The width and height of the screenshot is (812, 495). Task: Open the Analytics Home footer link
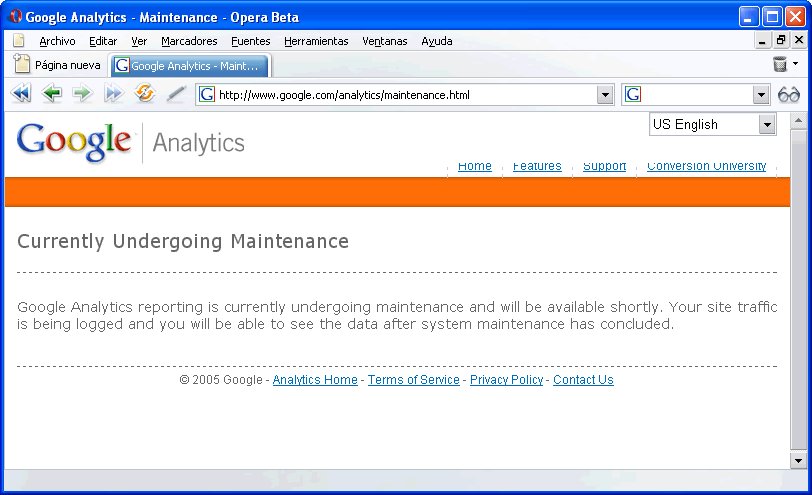[x=315, y=380]
